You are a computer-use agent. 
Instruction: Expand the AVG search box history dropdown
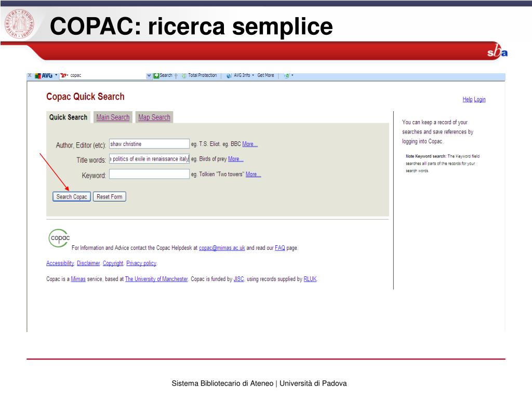pyautogui.click(x=149, y=75)
